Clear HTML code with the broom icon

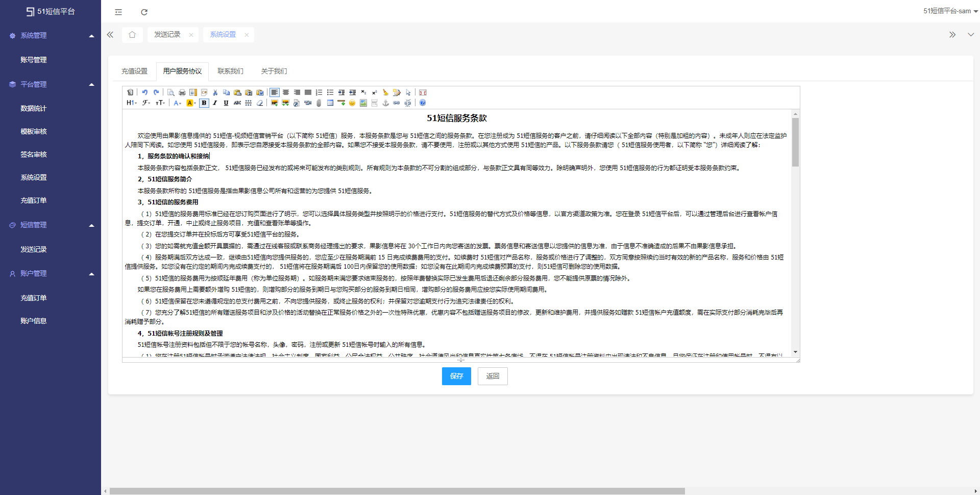click(386, 92)
